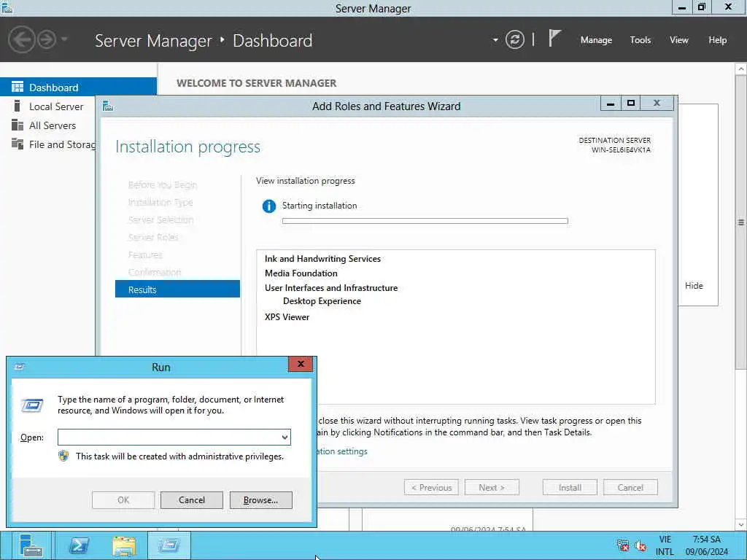Click Browse... in the Run dialog
747x560 pixels.
click(260, 500)
